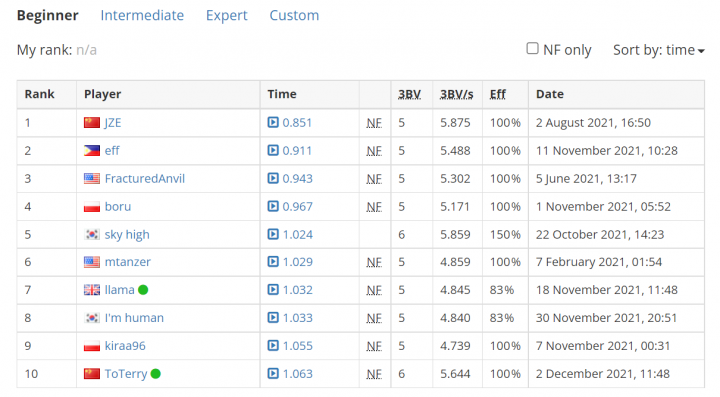Click the Philippines flag next to eff
The image size is (720, 397).
tap(92, 151)
